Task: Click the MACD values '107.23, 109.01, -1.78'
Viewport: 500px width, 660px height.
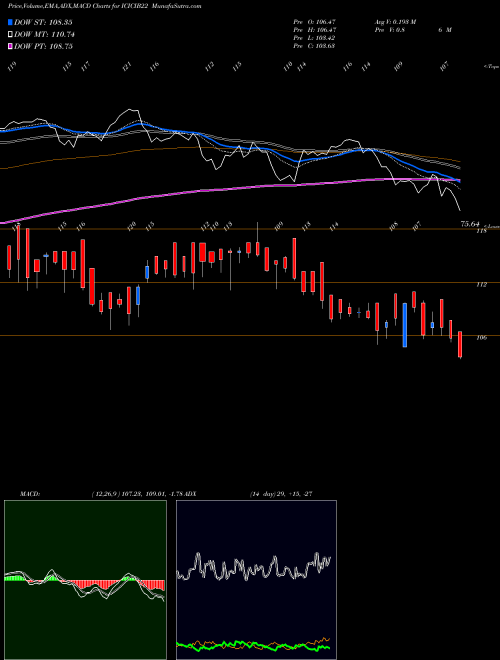Action: point(152,494)
